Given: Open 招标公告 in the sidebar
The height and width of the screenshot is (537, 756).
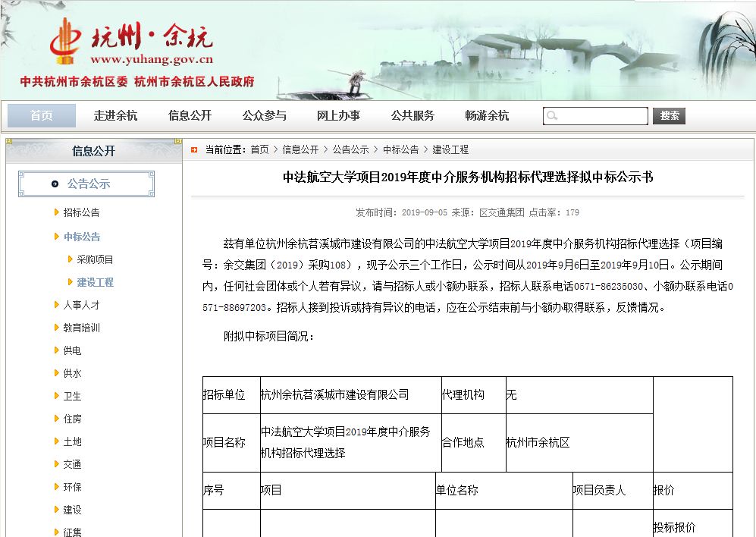Looking at the screenshot, I should point(81,213).
